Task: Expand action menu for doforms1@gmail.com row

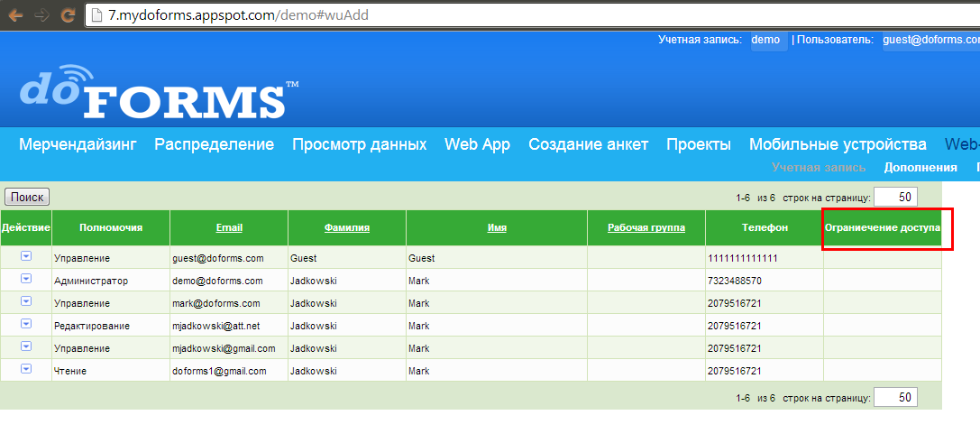Action: [x=26, y=369]
